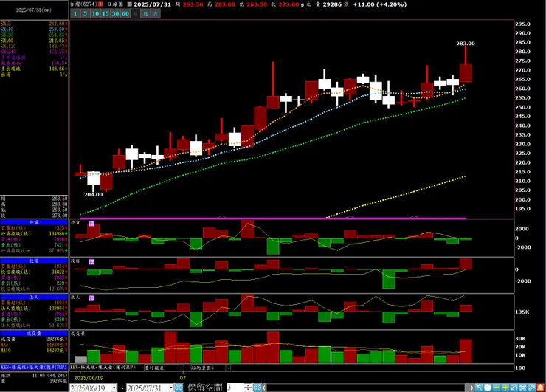This screenshot has height=392, width=546.
Task: Click the SMA20 legend entry
Action: pos(34,35)
